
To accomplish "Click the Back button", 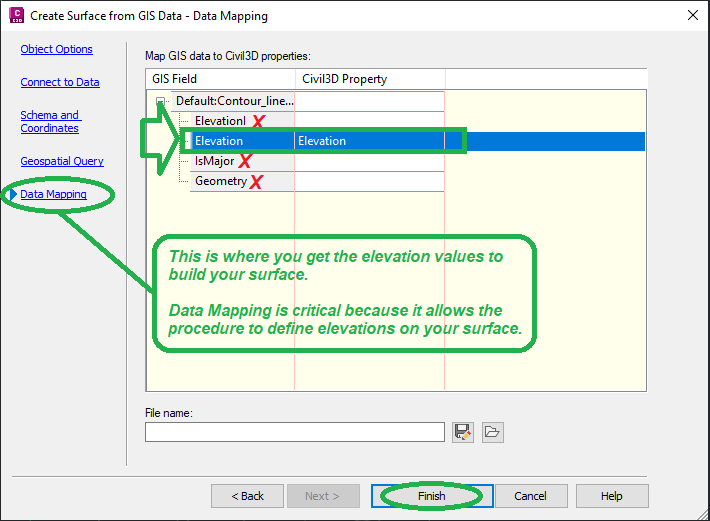I will (247, 496).
